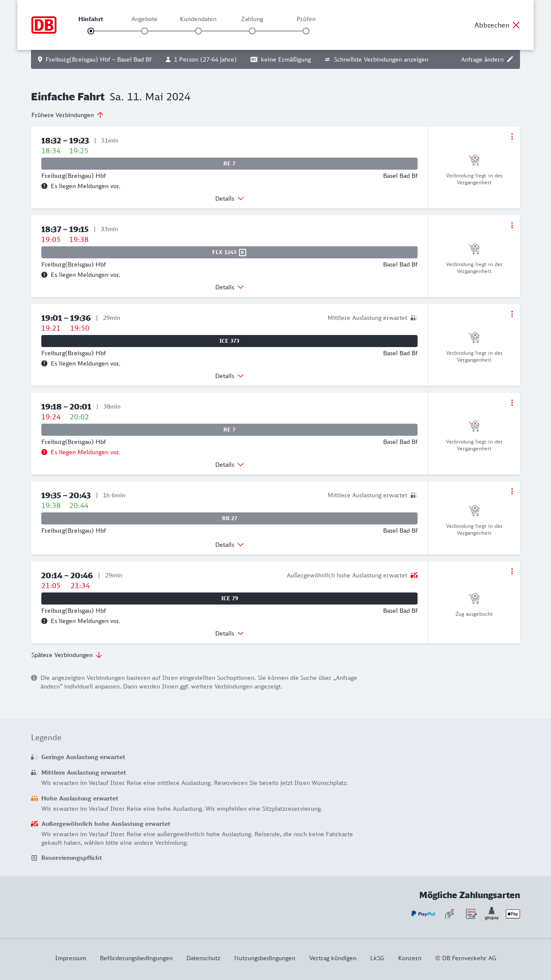The height and width of the screenshot is (980, 551).
Task: Expand Details for the RB 27 connection
Action: click(229, 545)
